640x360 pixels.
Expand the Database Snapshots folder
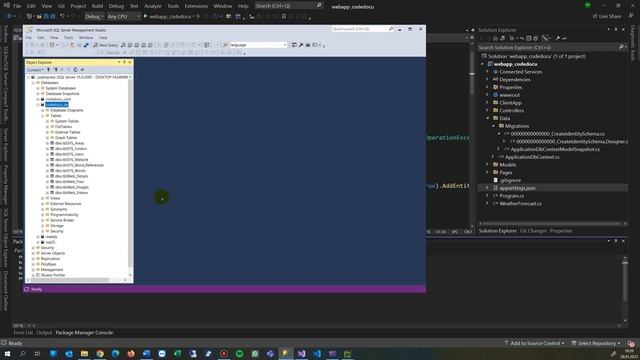coord(38,93)
